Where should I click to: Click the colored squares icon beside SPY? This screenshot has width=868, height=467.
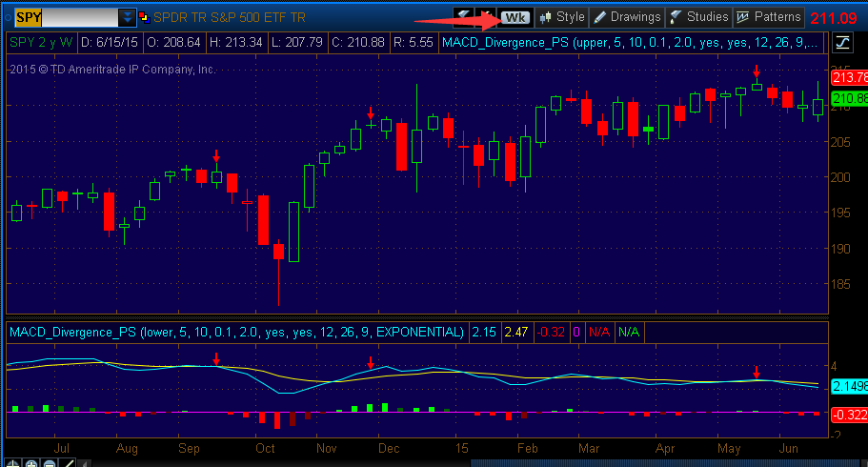(144, 18)
